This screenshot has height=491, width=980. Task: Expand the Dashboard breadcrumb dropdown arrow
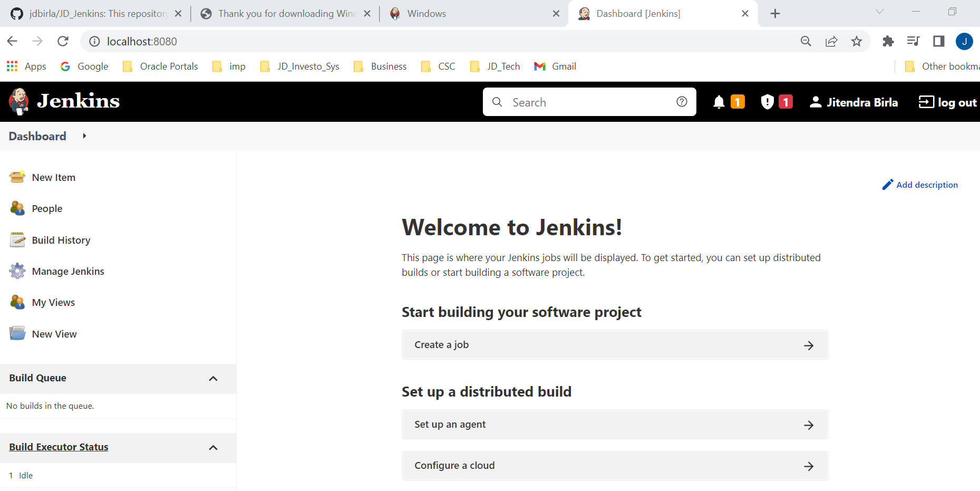84,136
